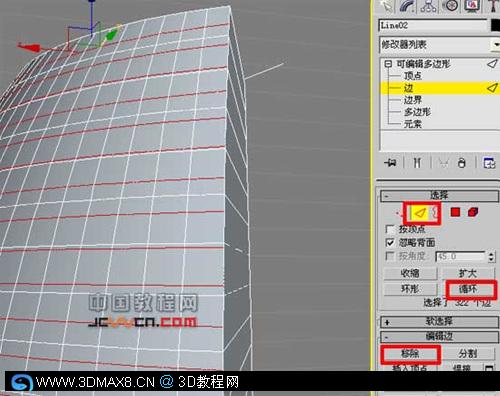The image size is (500, 396).
Task: Click the Line02 object name field
Action: tap(433, 25)
